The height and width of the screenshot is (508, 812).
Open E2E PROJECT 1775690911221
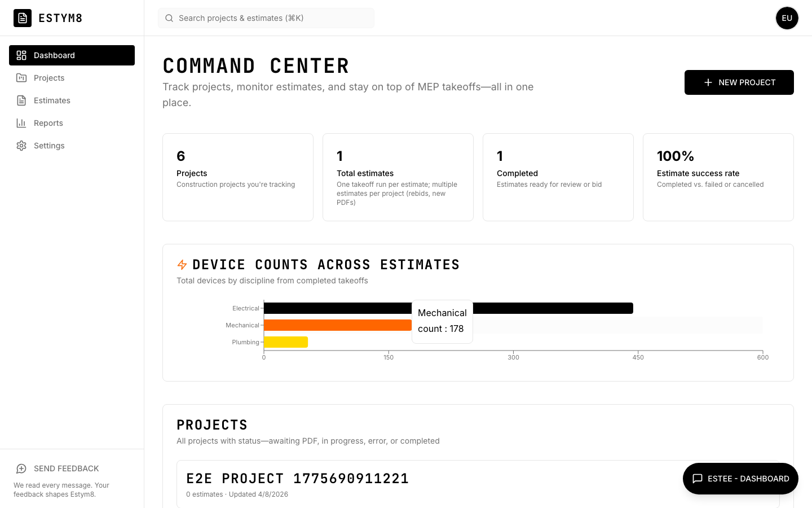point(298,478)
